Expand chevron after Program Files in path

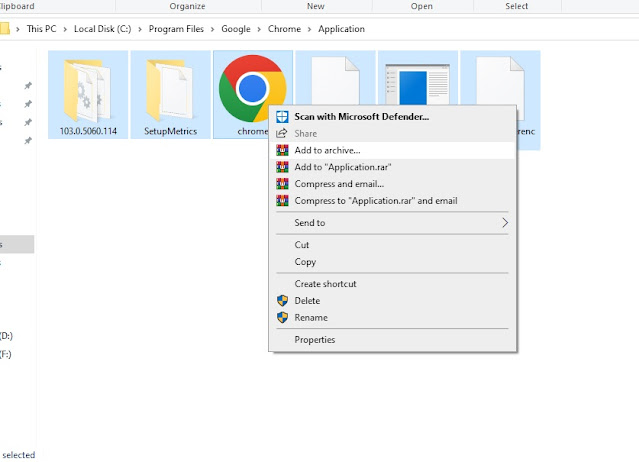click(x=212, y=29)
